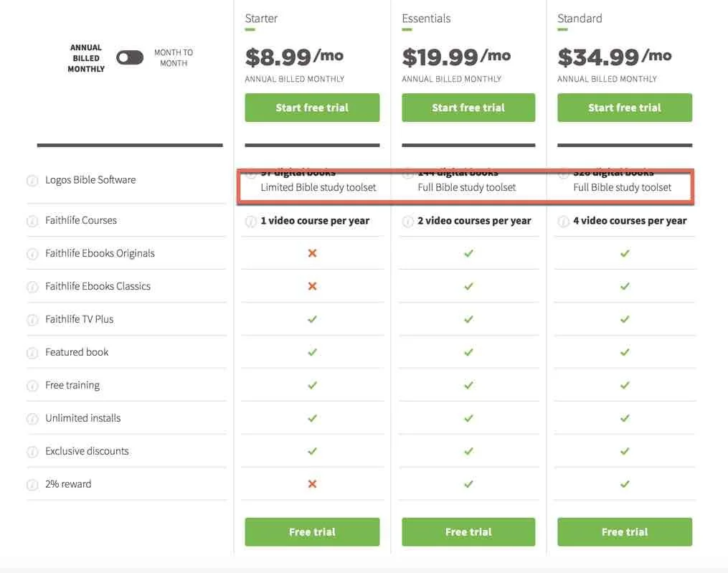Click info icon beside 2% reward

pos(32,485)
